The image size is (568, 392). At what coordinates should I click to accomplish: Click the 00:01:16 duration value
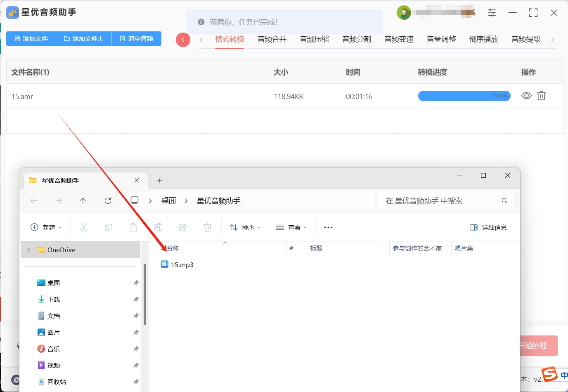click(359, 97)
